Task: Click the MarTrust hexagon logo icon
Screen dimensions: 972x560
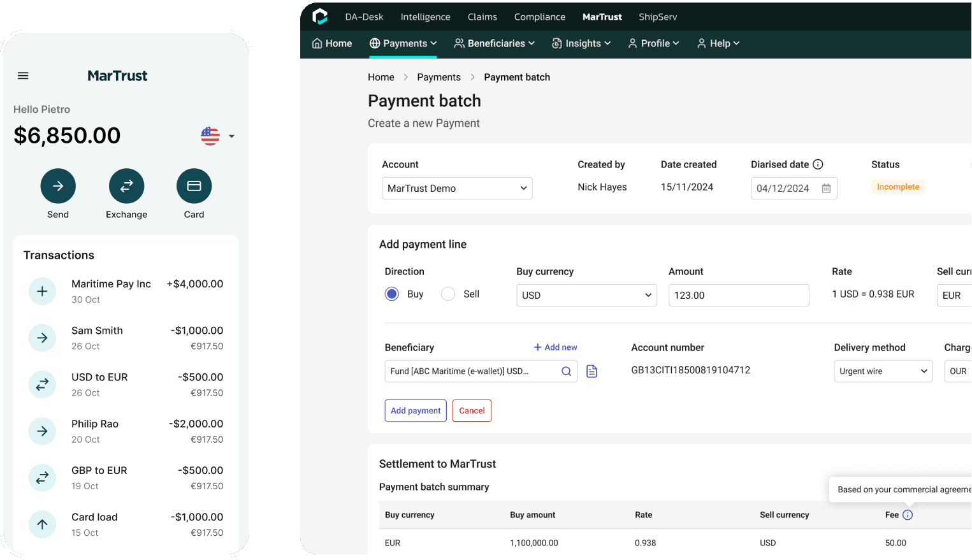Action: pyautogui.click(x=320, y=16)
